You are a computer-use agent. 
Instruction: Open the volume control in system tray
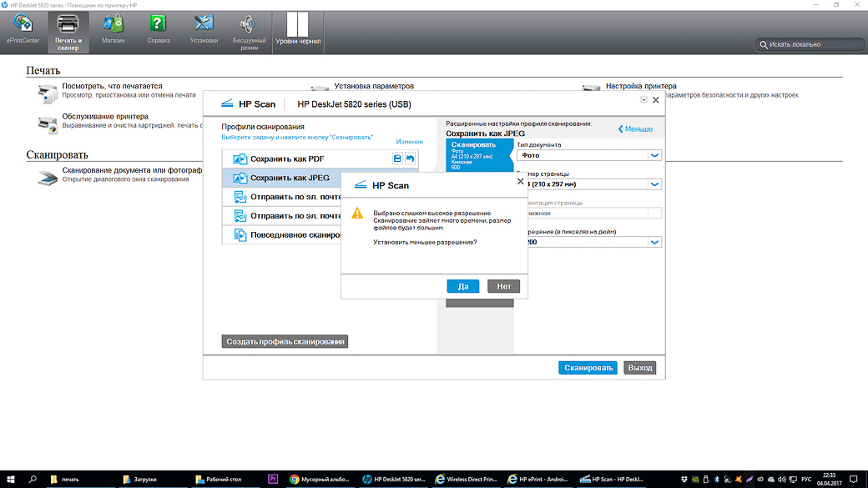click(782, 479)
